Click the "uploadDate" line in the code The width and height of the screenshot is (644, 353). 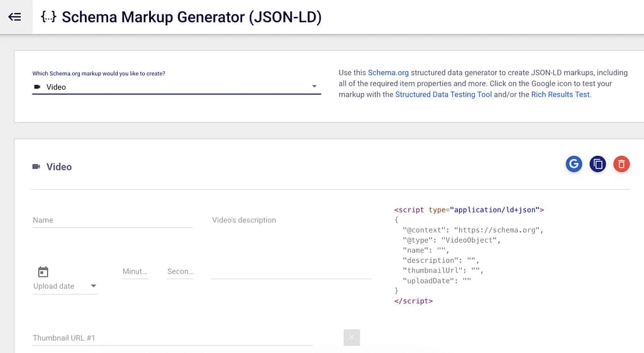point(436,281)
